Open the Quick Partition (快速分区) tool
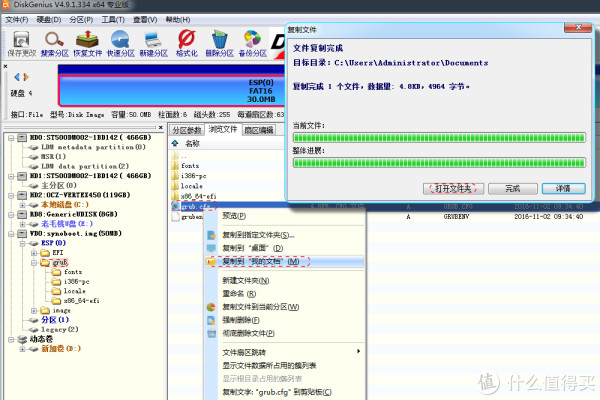Viewport: 600px width, 400px height. [121, 44]
